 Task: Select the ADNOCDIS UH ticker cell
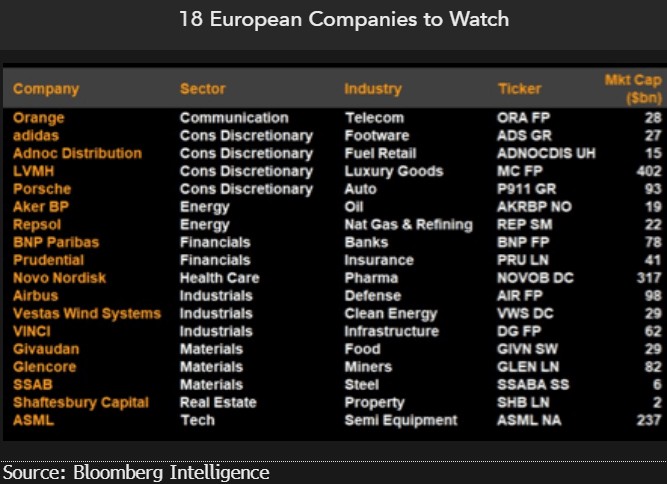(546, 153)
